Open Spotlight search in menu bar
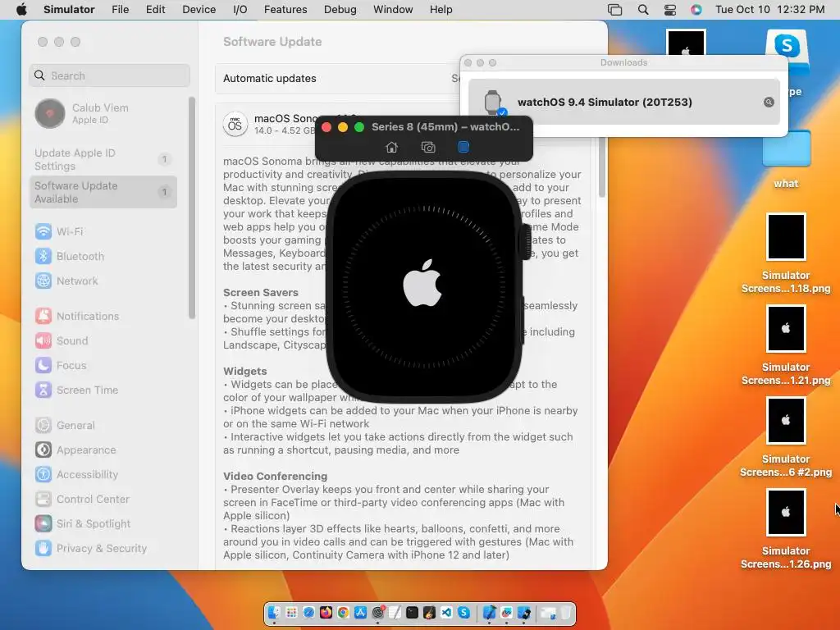The image size is (840, 630). 643,10
